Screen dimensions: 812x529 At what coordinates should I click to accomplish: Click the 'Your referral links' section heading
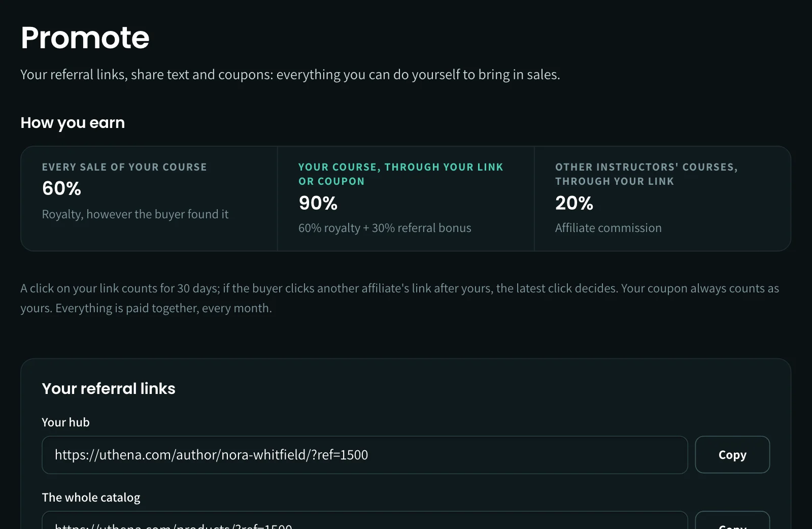(109, 388)
